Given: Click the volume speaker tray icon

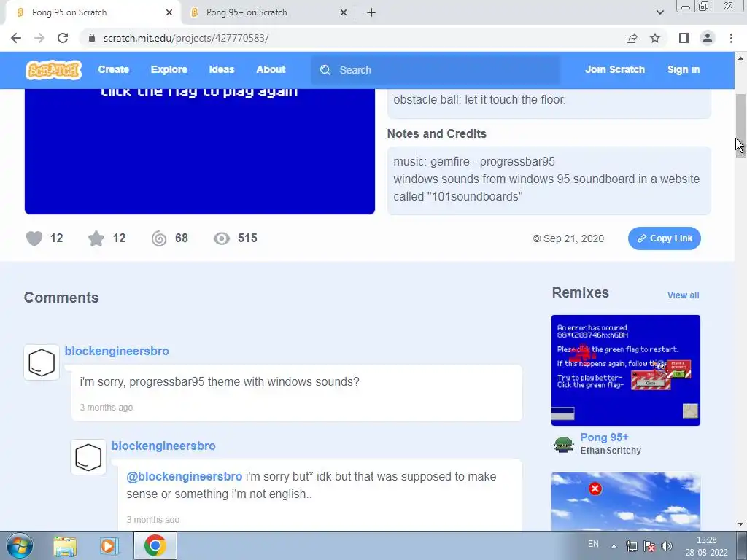Looking at the screenshot, I should [x=667, y=546].
